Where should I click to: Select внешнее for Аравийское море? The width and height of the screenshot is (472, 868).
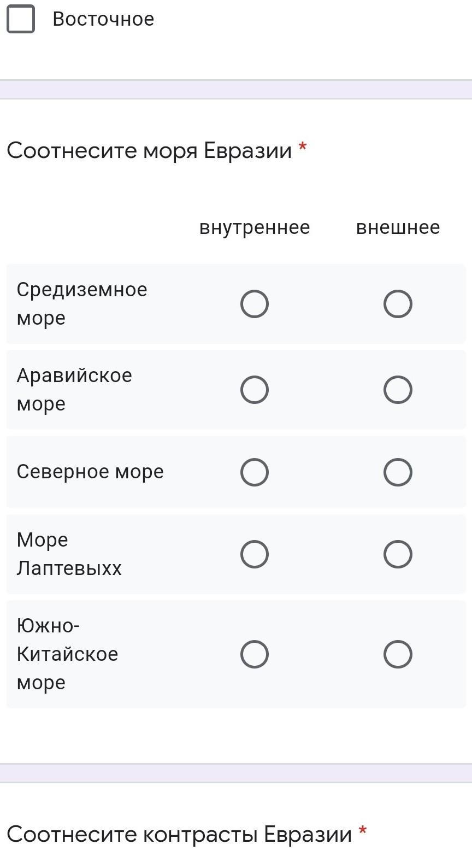point(398,390)
